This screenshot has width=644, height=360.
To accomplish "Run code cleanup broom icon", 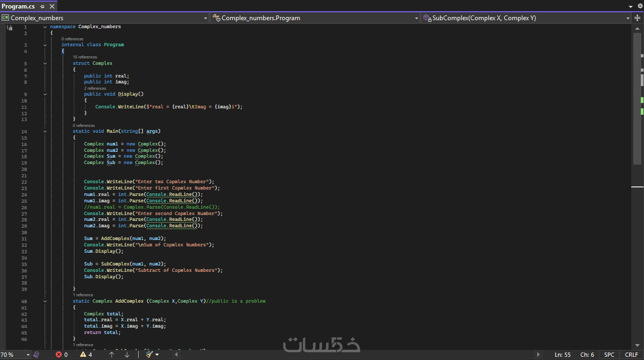I will tap(149, 355).
